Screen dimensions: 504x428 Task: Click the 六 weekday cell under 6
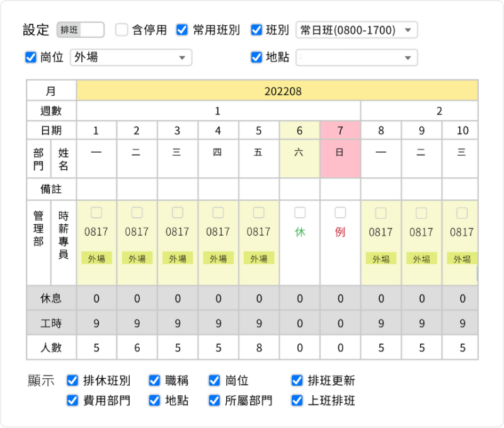click(300, 158)
